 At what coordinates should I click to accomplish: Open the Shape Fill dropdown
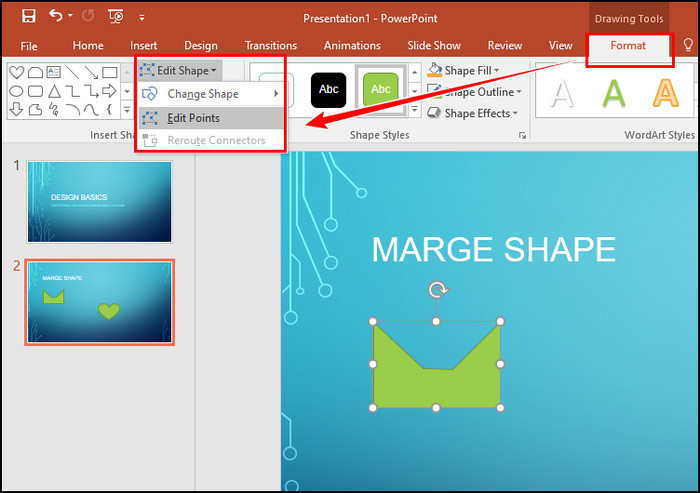coord(463,70)
